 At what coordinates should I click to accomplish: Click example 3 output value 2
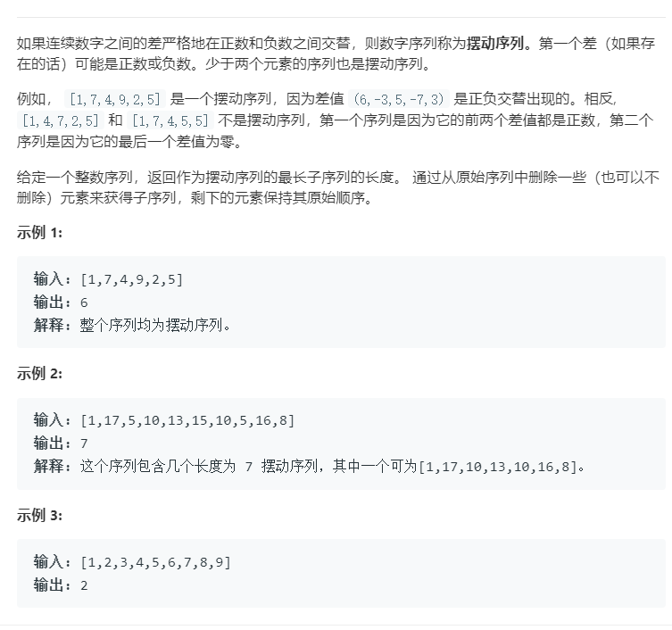coord(84,585)
